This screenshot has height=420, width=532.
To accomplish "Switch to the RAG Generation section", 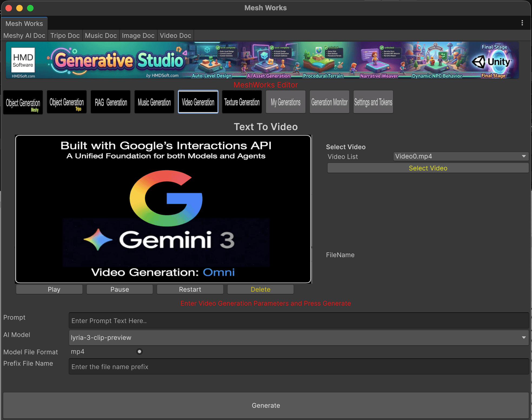I will (111, 102).
